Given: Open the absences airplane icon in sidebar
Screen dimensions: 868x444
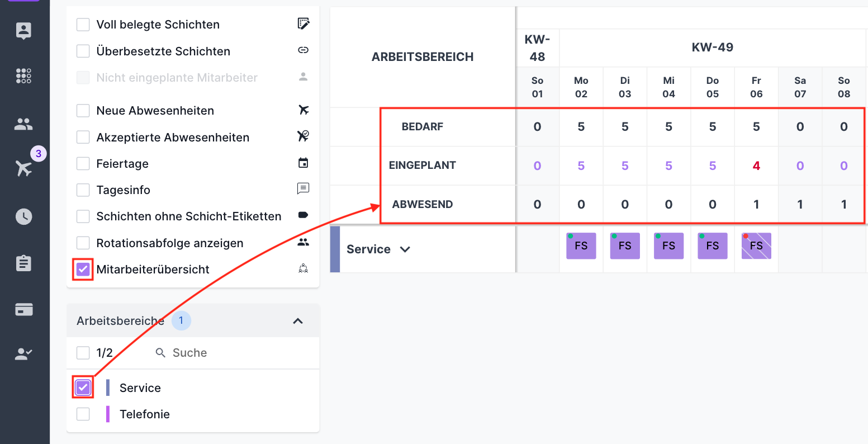Looking at the screenshot, I should (24, 168).
